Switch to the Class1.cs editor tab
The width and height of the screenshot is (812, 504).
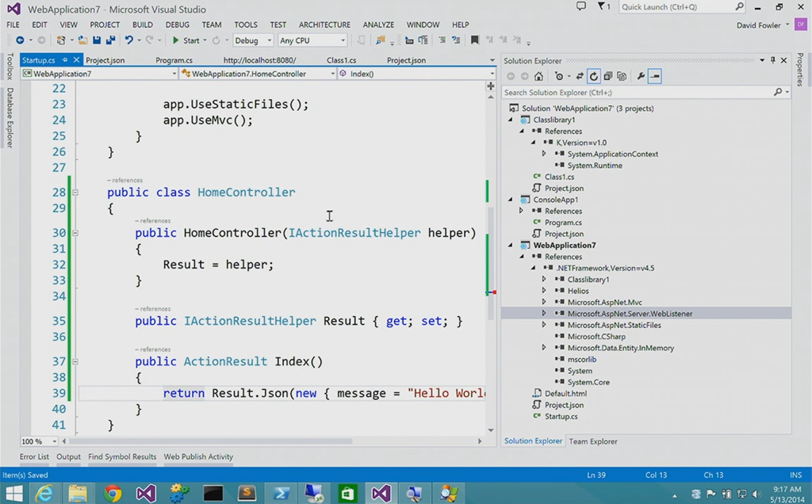pos(341,60)
